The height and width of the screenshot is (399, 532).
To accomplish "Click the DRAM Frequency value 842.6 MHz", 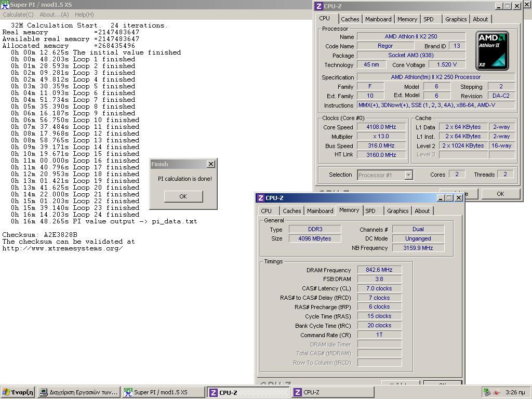I will [379, 270].
